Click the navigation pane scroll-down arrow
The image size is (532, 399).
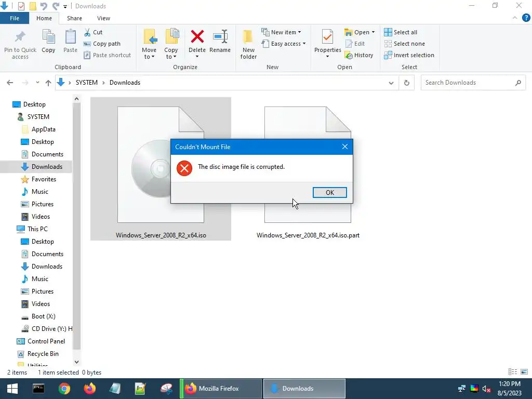76,362
